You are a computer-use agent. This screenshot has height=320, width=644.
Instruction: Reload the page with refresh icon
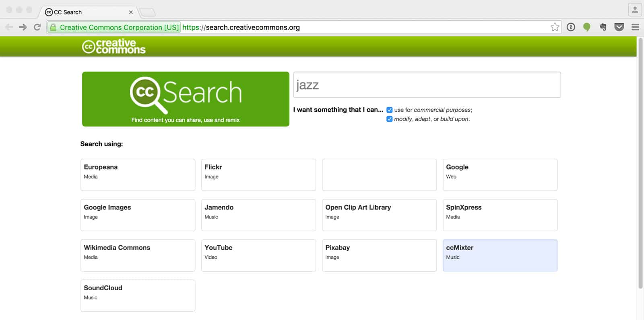[37, 27]
